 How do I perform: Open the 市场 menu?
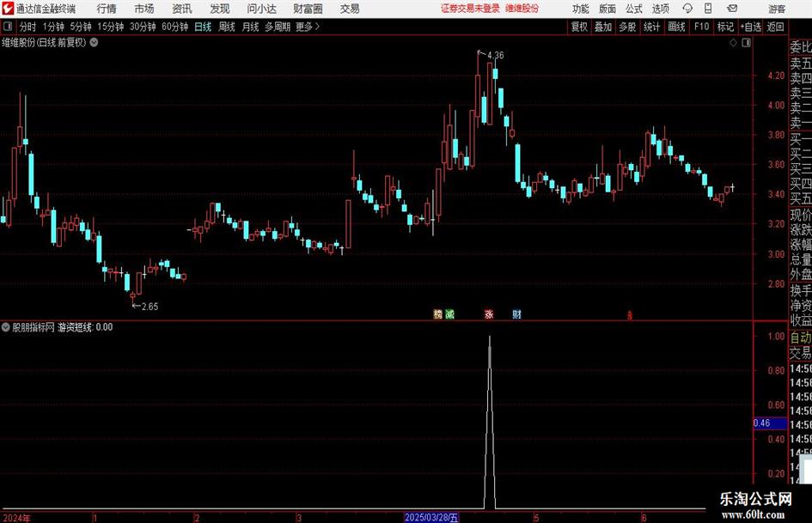coord(144,9)
